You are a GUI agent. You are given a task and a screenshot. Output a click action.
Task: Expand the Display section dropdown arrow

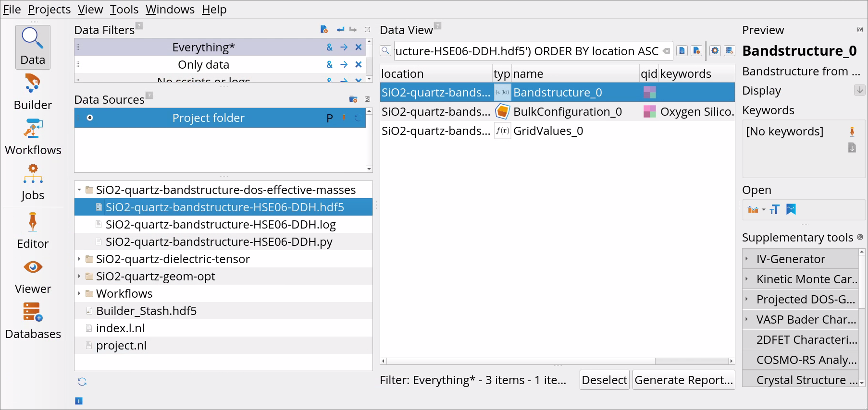tap(859, 90)
